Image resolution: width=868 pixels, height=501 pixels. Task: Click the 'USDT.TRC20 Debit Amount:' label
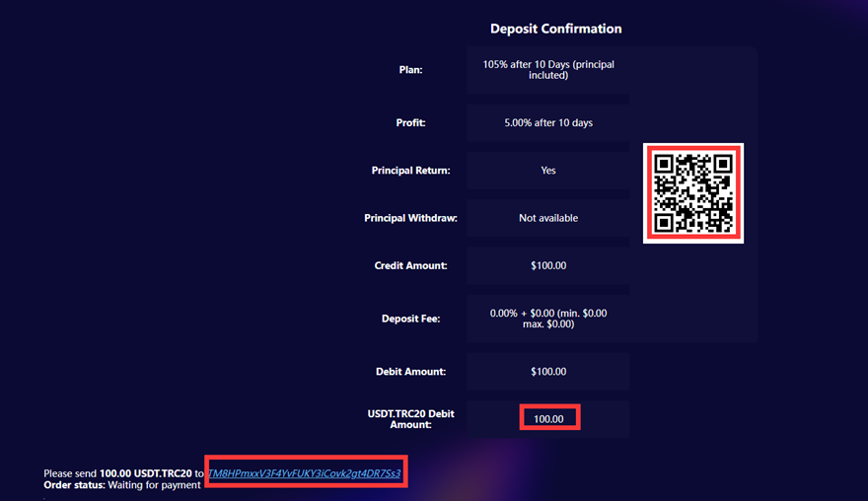pos(410,419)
